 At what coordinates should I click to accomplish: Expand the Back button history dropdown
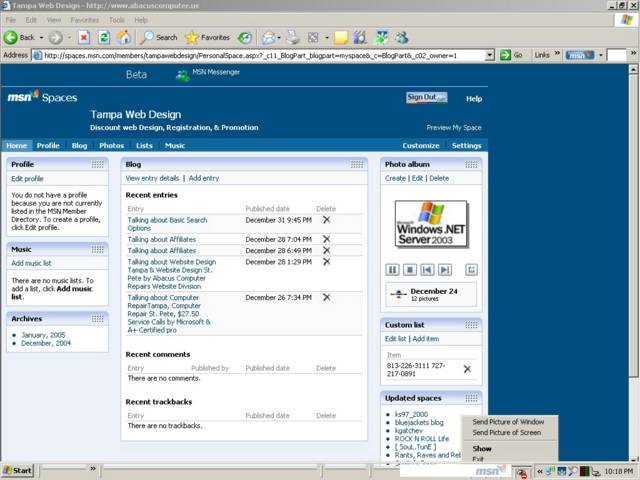point(41,38)
